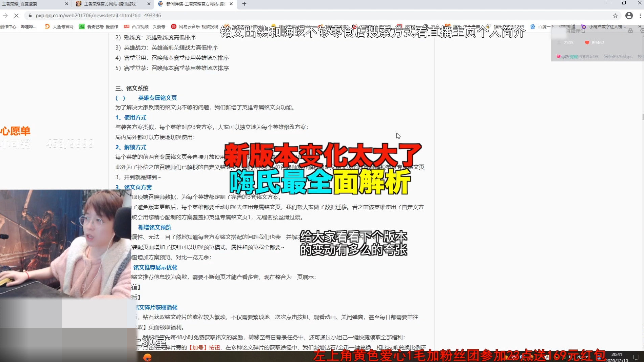Close the 王者荣耀_百度搜索 tab
Viewport: 644px width, 362px height.
click(x=66, y=4)
